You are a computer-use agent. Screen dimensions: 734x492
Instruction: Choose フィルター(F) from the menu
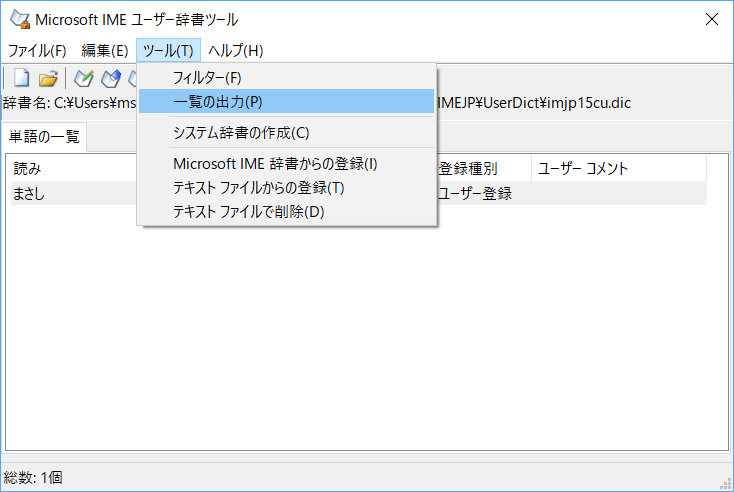pyautogui.click(x=286, y=77)
